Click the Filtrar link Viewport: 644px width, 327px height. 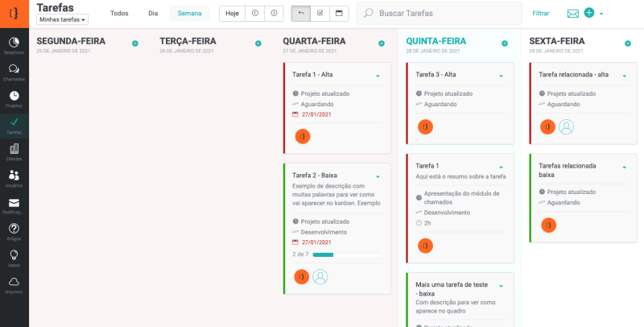click(x=540, y=14)
